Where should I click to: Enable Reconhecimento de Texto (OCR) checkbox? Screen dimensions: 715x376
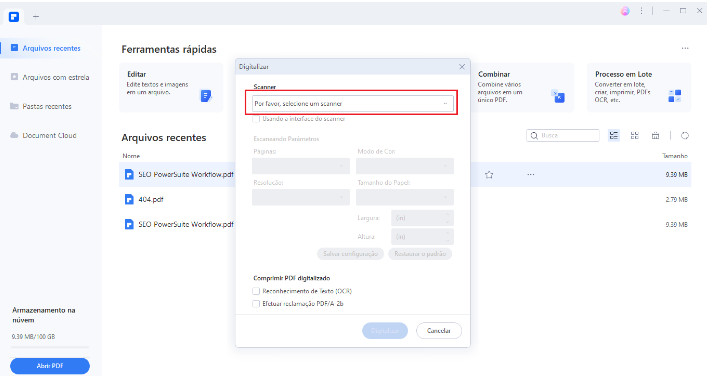click(256, 291)
